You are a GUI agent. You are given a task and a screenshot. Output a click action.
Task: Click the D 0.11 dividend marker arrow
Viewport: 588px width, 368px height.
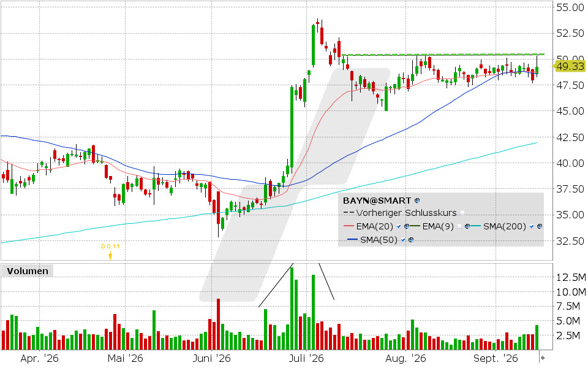(110, 256)
